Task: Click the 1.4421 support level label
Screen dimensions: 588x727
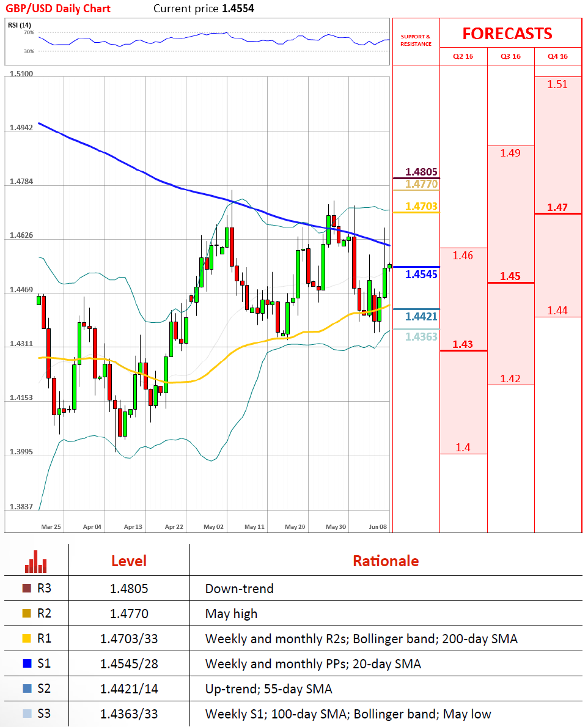Action: (421, 317)
